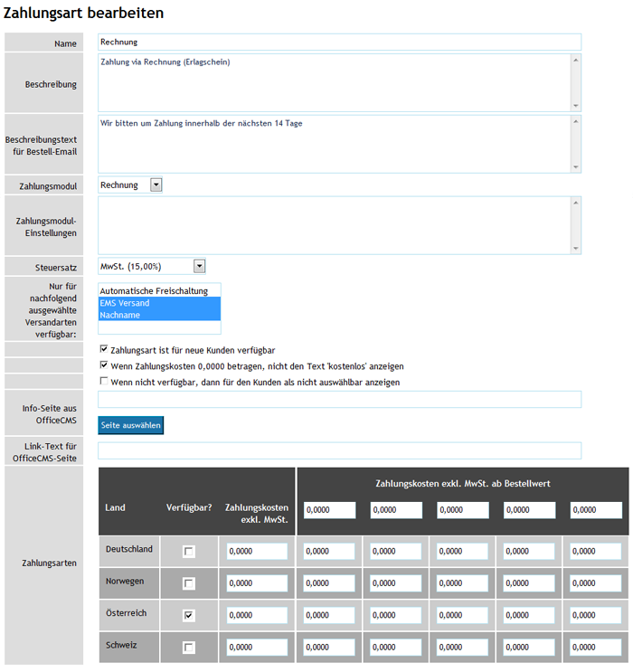Check the Schweiz Verfügbar checkbox
This screenshot has height=672, width=633.
pyautogui.click(x=189, y=648)
